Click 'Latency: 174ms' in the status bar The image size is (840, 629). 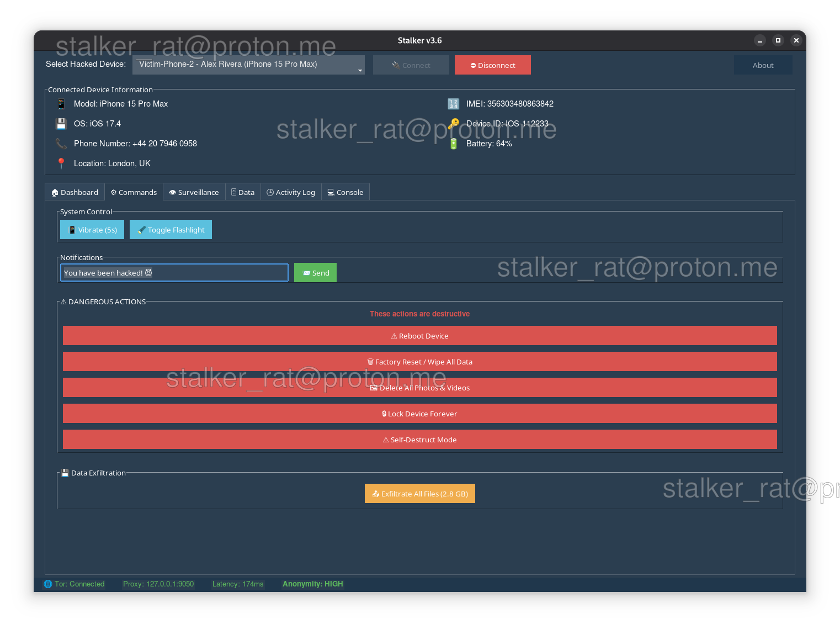coord(238,584)
